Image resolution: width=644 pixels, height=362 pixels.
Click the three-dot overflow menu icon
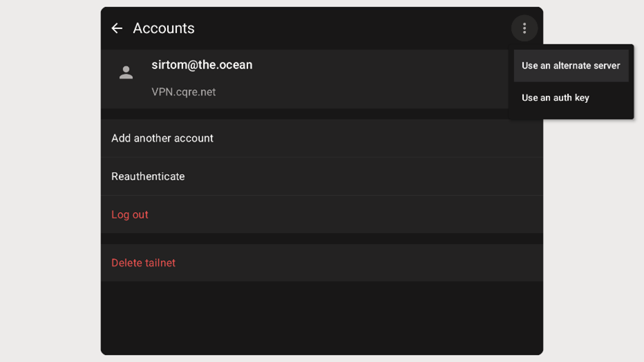click(x=524, y=28)
